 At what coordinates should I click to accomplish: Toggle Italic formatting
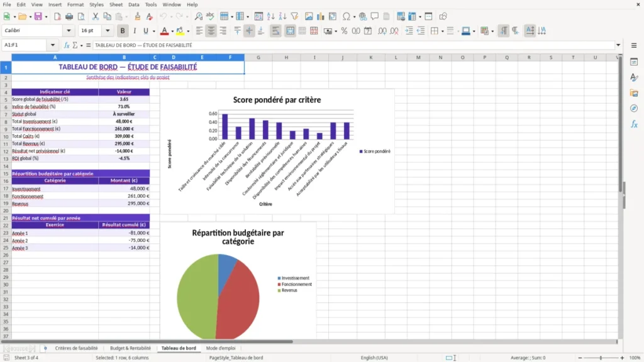135,31
